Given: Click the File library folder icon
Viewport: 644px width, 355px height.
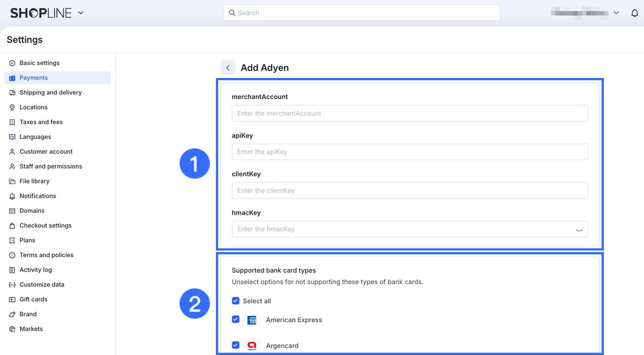Looking at the screenshot, I should [12, 181].
